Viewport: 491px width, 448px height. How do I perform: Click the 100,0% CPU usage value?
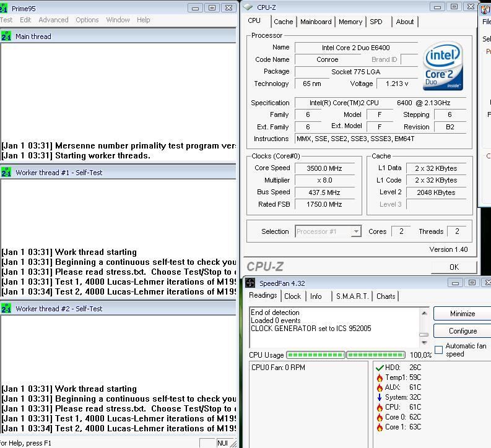tap(420, 355)
